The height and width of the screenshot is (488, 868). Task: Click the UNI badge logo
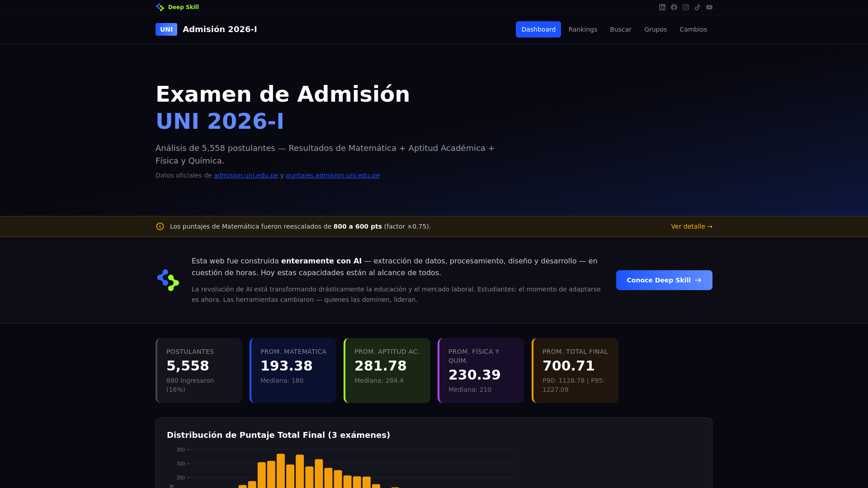(166, 29)
